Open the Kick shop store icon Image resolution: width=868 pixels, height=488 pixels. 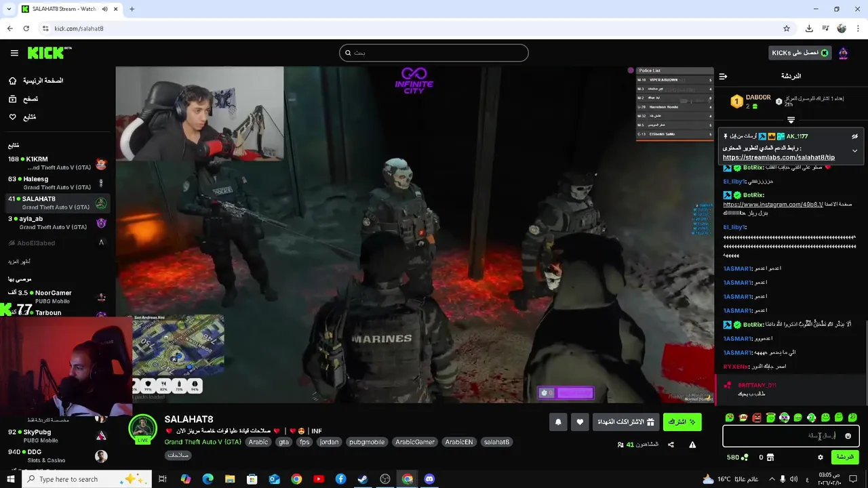pos(770,457)
